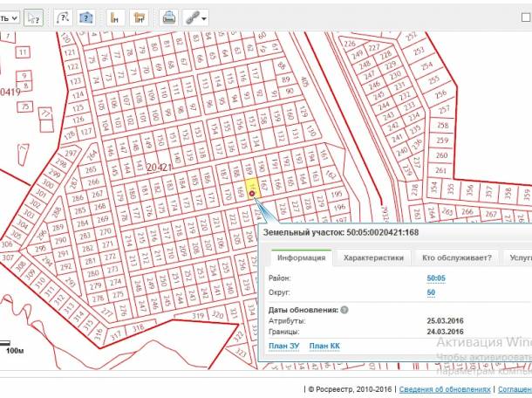The image size is (532, 398).
Task: Click the borders date 24.03.2016
Action: pos(445,332)
